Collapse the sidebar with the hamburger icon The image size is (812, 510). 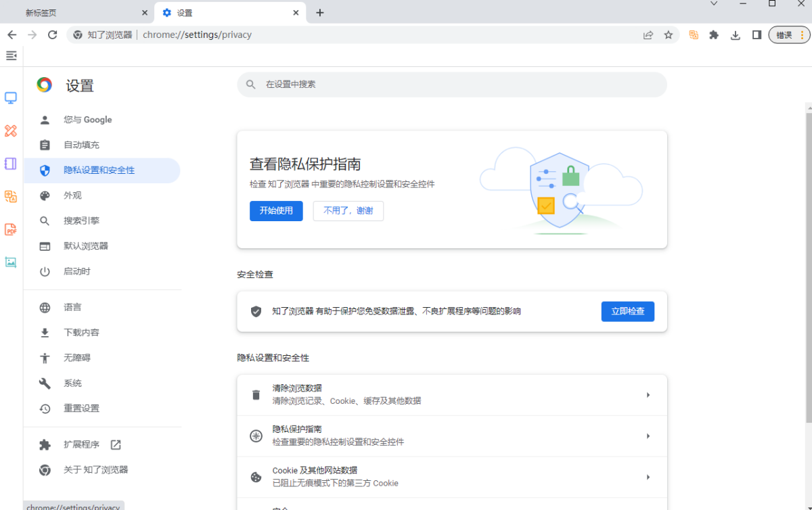[11, 55]
